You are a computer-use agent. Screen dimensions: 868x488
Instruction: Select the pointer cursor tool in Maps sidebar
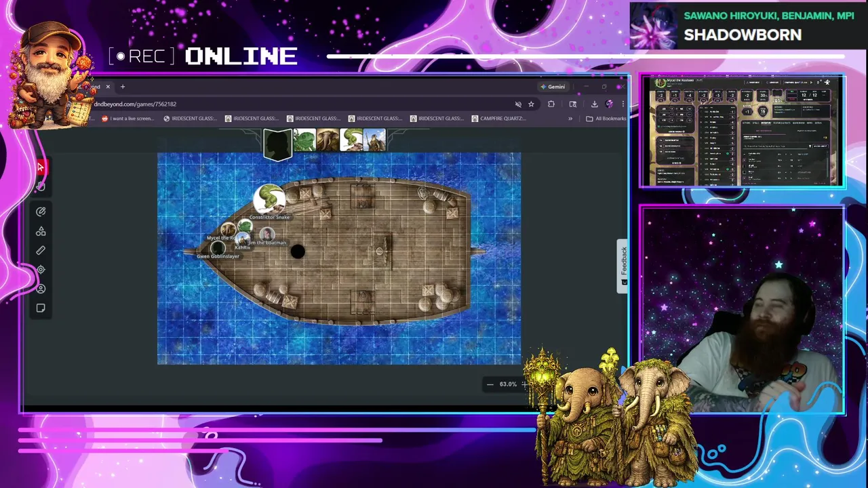click(41, 167)
